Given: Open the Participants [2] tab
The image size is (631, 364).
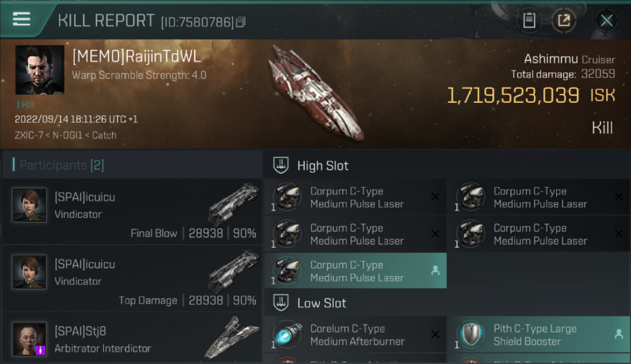Looking at the screenshot, I should (x=62, y=165).
